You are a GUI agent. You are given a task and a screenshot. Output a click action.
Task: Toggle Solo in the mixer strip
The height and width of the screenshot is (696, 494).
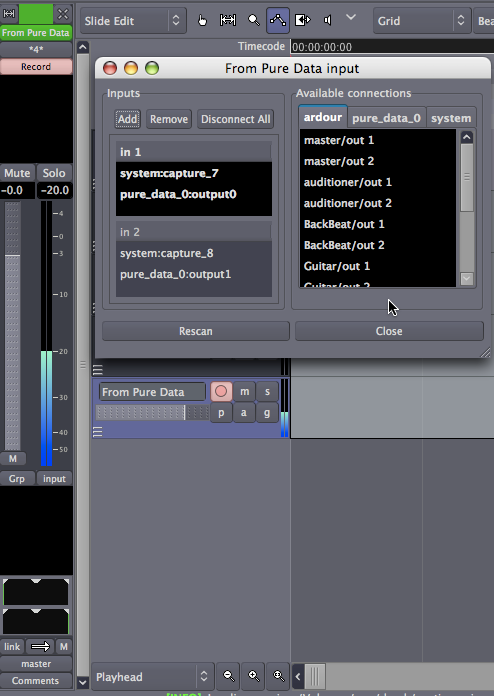pos(54,173)
